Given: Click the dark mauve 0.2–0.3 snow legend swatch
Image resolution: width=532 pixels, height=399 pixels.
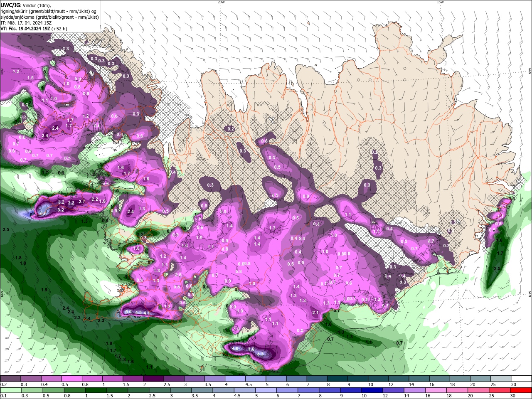Looking at the screenshot, I should click(10, 379).
